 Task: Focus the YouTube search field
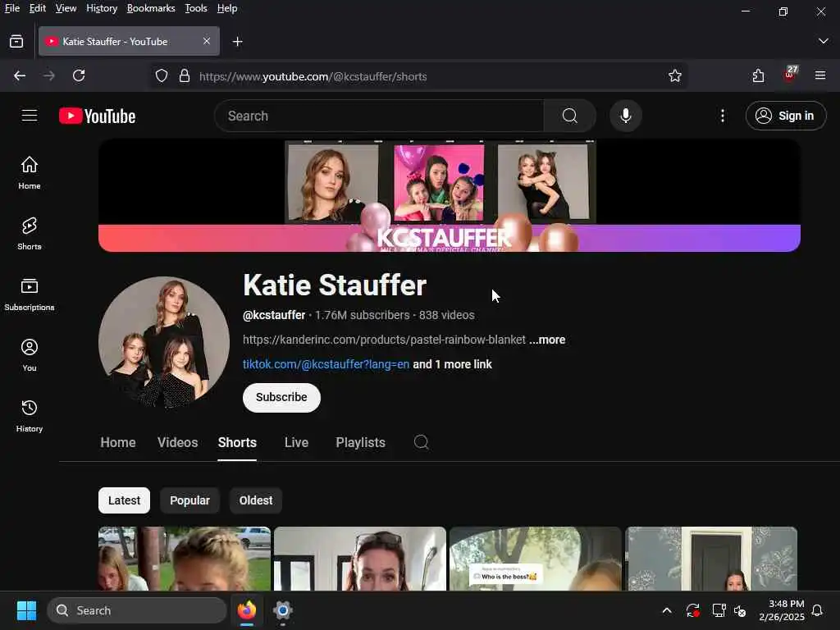click(379, 116)
